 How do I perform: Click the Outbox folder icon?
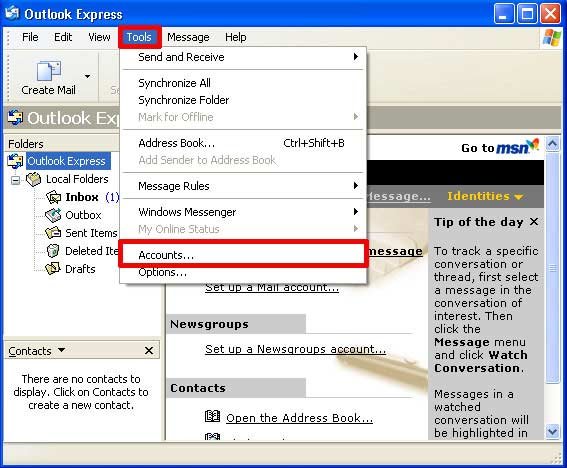(x=53, y=215)
